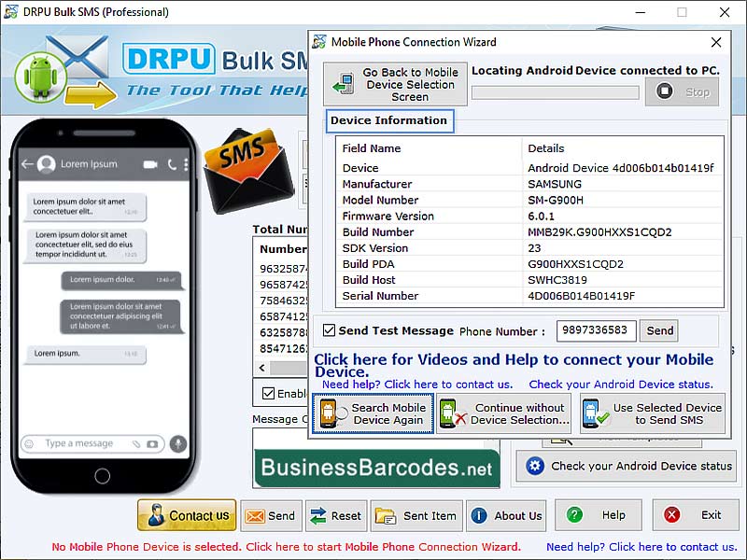
Task: Toggle the Send Test Message checkbox
Action: click(331, 330)
